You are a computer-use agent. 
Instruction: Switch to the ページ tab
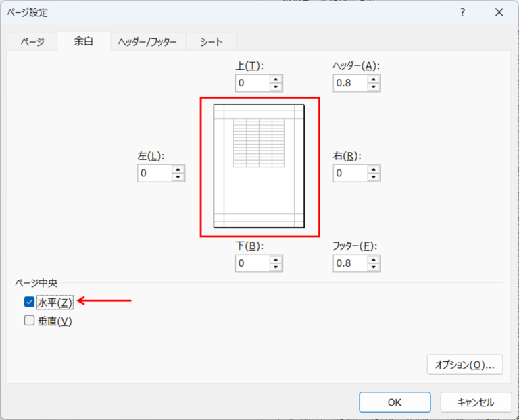(30, 42)
